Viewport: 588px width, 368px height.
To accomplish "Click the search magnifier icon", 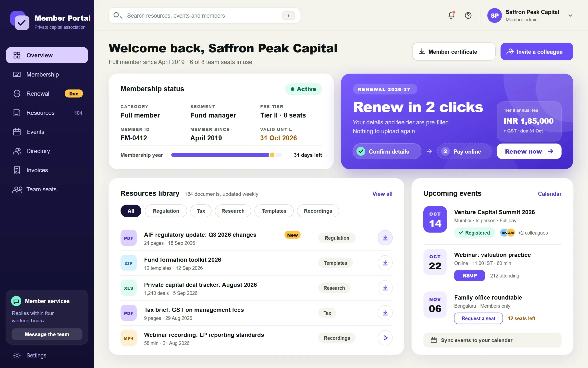I will click(118, 15).
